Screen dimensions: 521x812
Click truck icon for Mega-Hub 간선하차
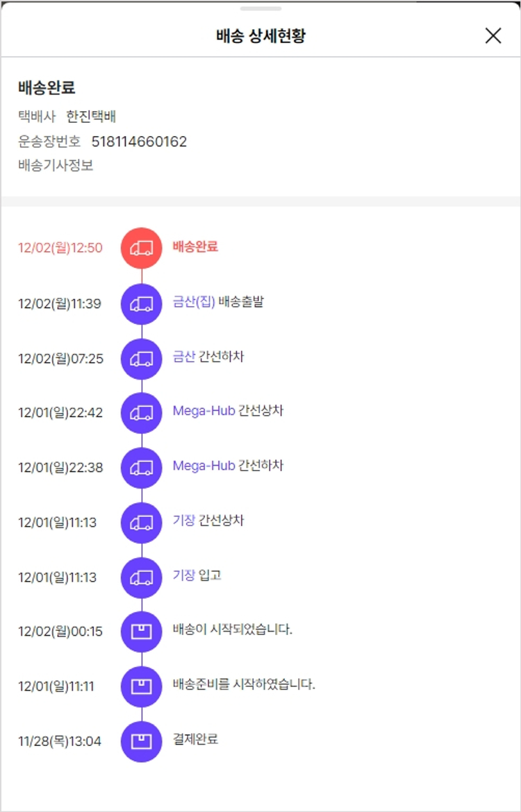[x=142, y=467]
